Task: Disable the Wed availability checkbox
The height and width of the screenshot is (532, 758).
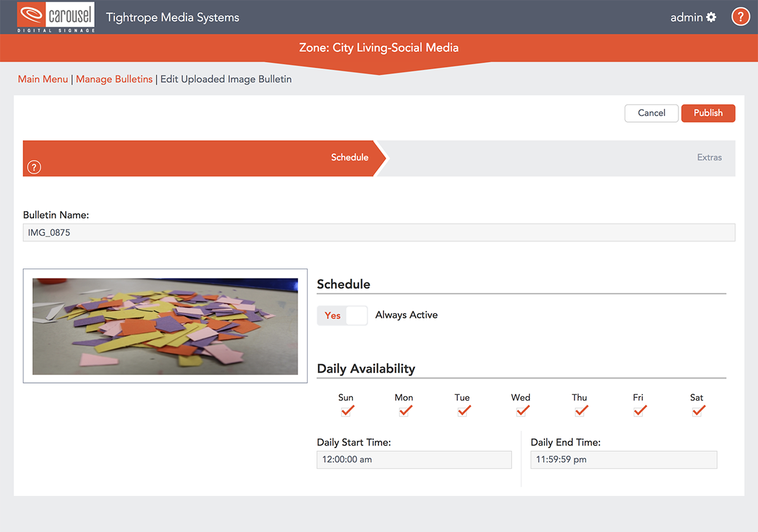Action: click(x=521, y=411)
